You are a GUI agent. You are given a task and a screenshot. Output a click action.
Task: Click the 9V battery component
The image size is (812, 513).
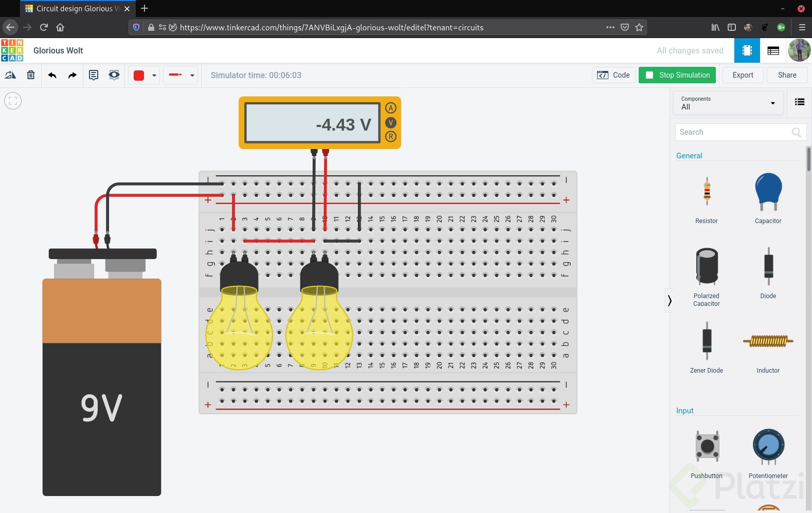102,372
